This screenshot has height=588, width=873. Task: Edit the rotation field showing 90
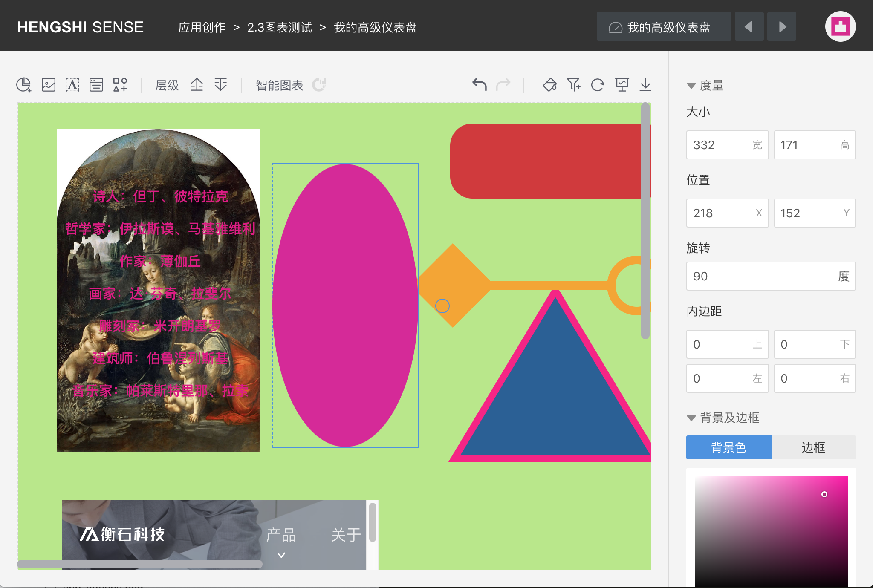click(771, 276)
